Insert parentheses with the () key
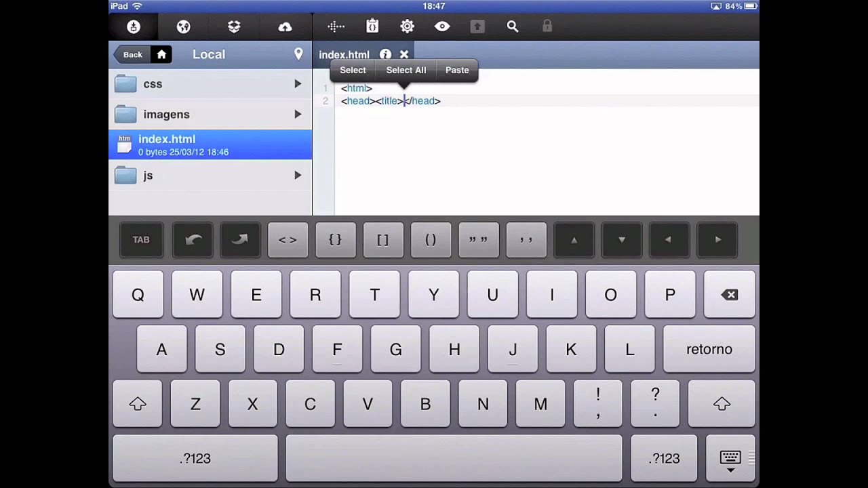Screen dimensions: 868x488 (x=431, y=239)
